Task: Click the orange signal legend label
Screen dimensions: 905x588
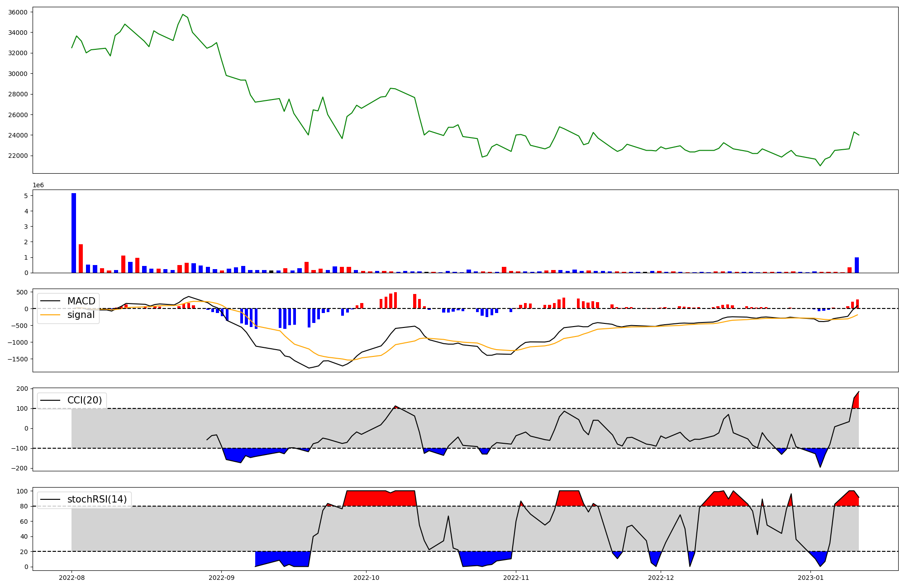Action: (x=81, y=315)
